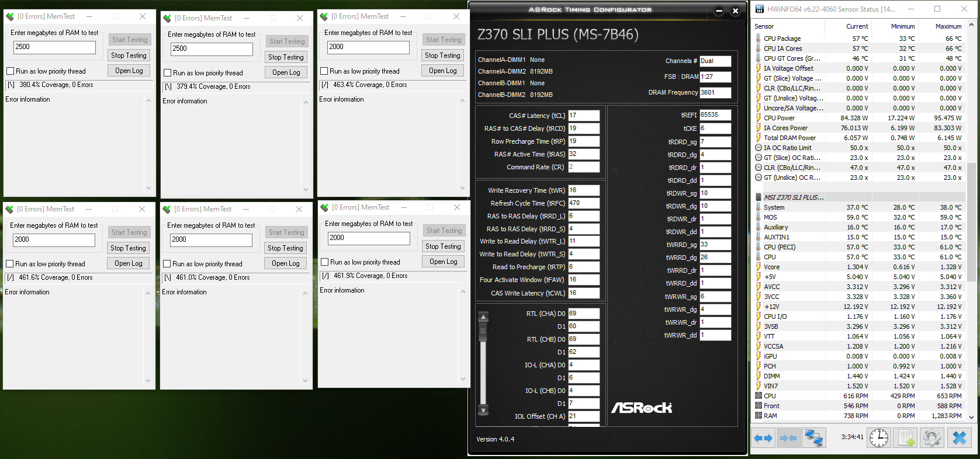Image resolution: width=980 pixels, height=459 pixels.
Task: Click HWiNFO sensor list scroll down arrow
Action: point(972,417)
